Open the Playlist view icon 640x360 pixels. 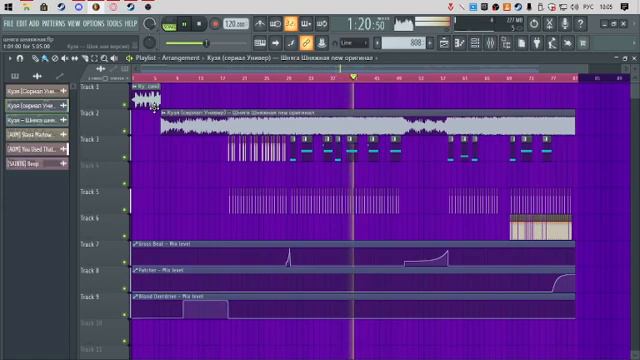coord(444,43)
